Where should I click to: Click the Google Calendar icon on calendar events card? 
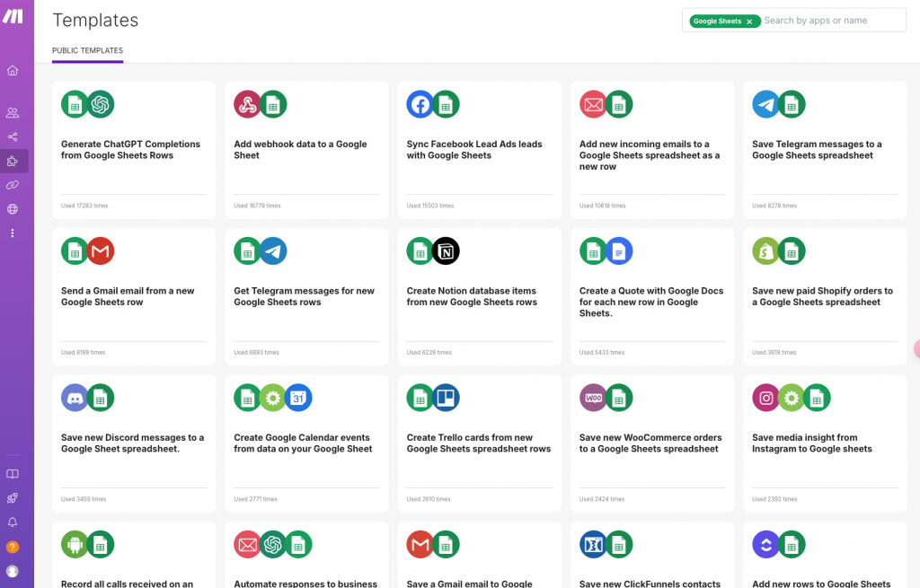[298, 398]
